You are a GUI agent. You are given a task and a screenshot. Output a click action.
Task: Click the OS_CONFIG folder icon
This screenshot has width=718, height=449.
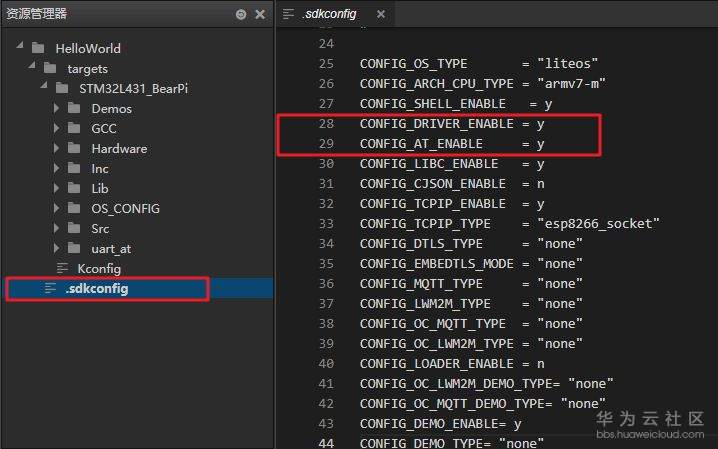(74, 208)
